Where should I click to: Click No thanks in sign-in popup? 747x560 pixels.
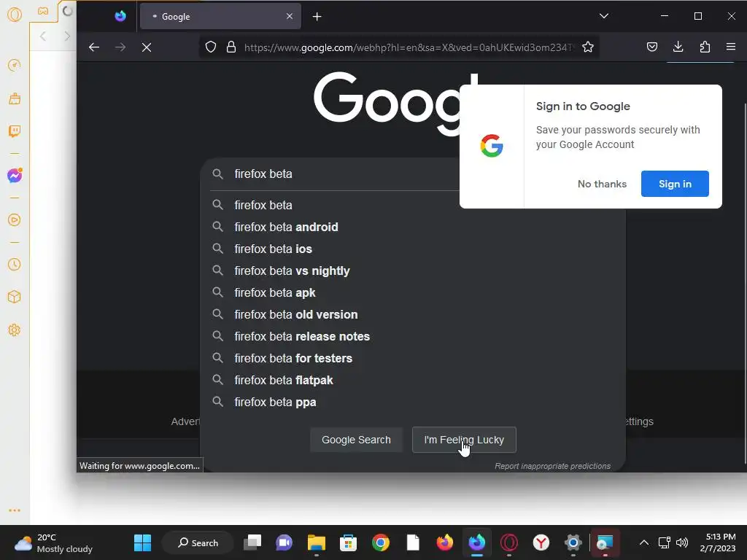[602, 184]
